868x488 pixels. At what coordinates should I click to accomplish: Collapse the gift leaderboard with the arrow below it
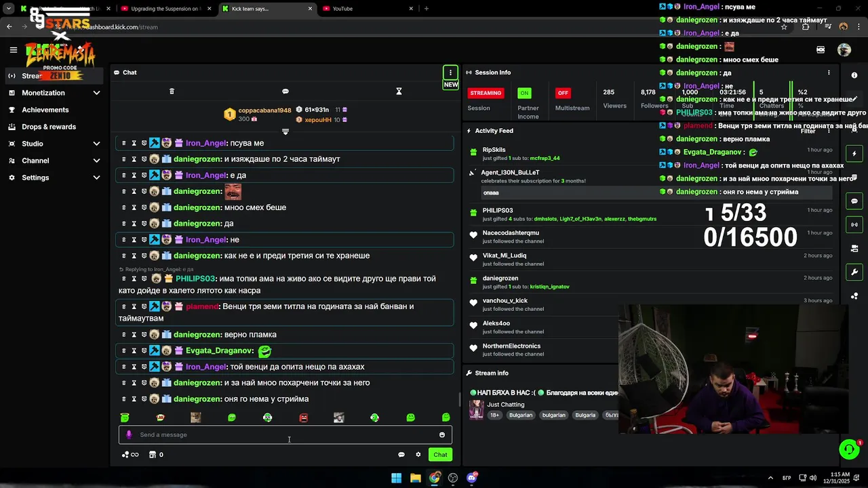pyautogui.click(x=285, y=131)
